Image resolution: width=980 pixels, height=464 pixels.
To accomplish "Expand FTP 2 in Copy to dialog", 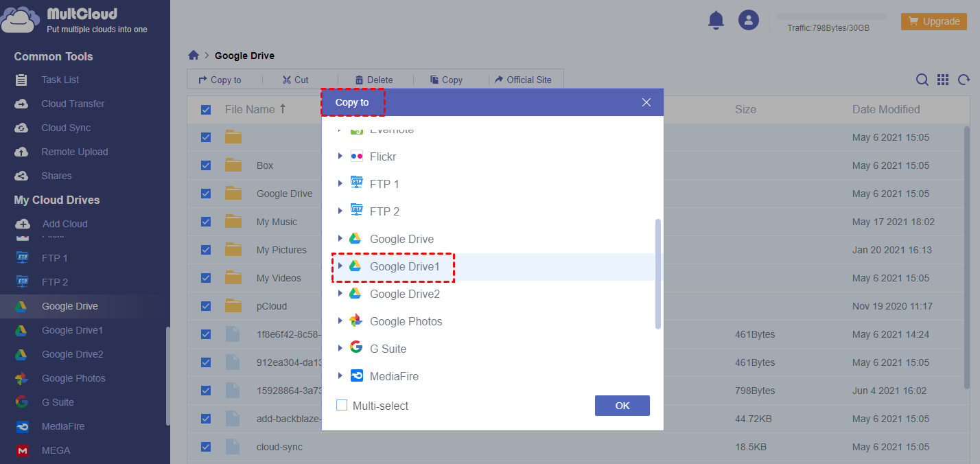I will [340, 211].
